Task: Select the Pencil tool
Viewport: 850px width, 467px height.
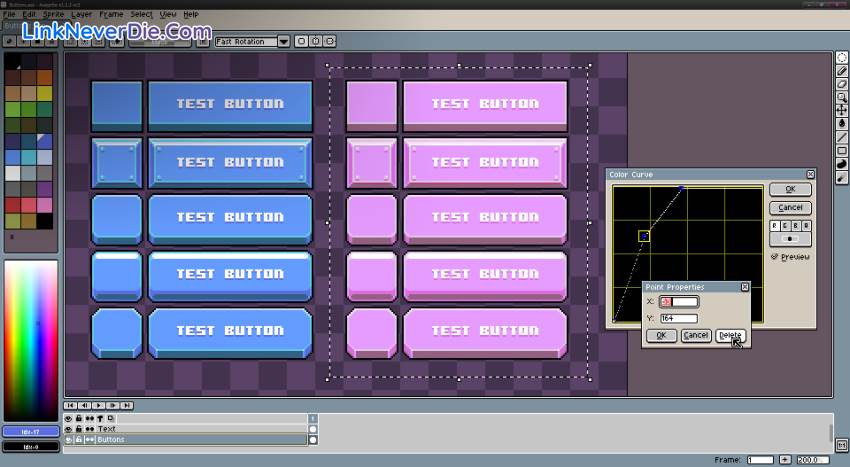Action: pyautogui.click(x=842, y=71)
